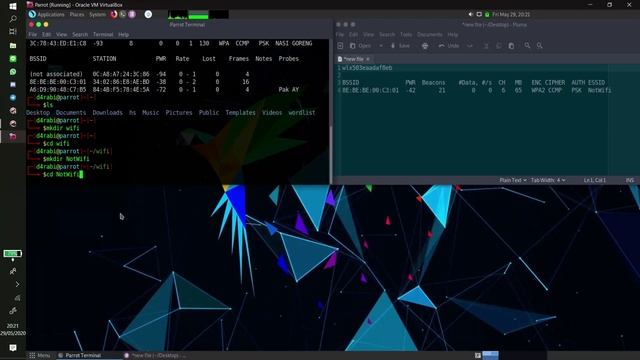
Task: Click 'NASI GORENG' network name in terminal
Action: tap(293, 43)
